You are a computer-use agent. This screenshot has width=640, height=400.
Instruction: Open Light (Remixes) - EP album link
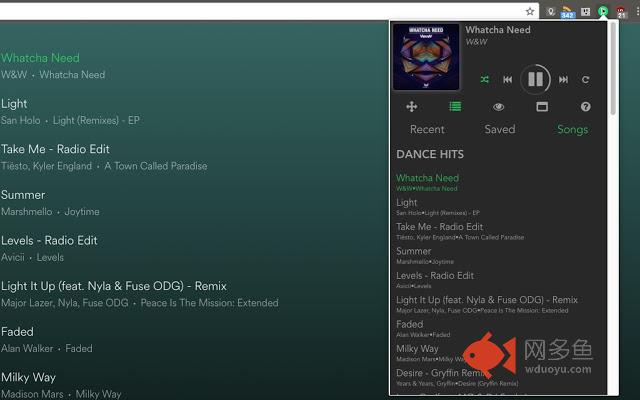click(96, 120)
